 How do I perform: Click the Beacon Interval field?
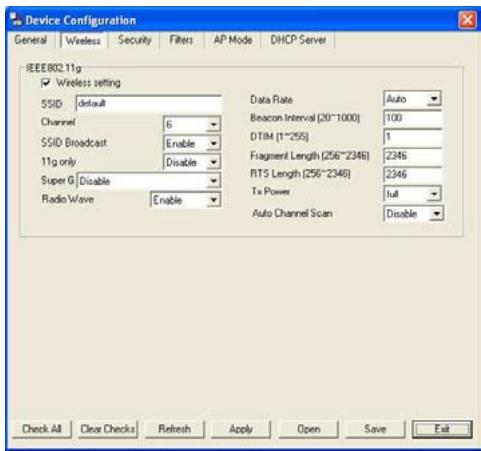(x=413, y=118)
